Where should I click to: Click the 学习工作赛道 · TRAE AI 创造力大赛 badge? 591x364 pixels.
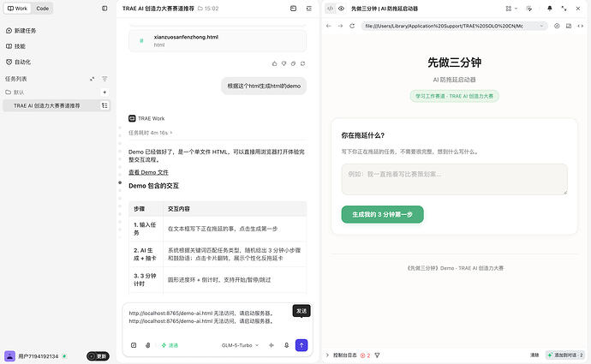454,96
